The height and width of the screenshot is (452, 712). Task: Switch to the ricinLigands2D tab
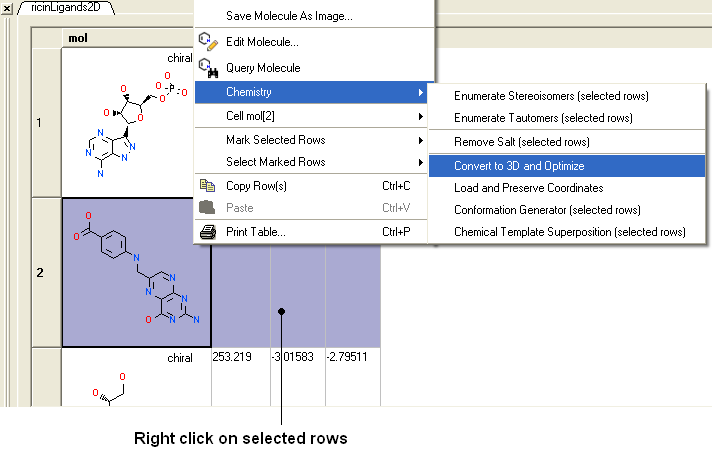click(65, 8)
